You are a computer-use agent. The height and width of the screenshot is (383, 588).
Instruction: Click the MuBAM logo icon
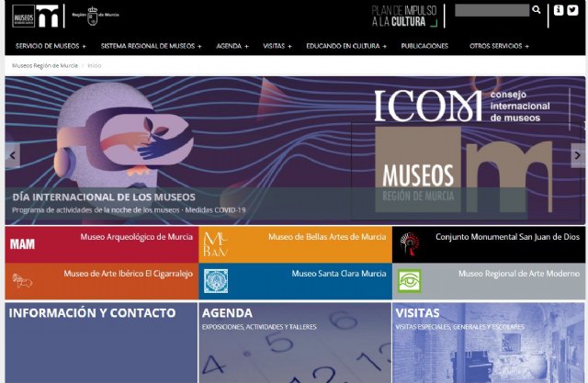click(215, 244)
